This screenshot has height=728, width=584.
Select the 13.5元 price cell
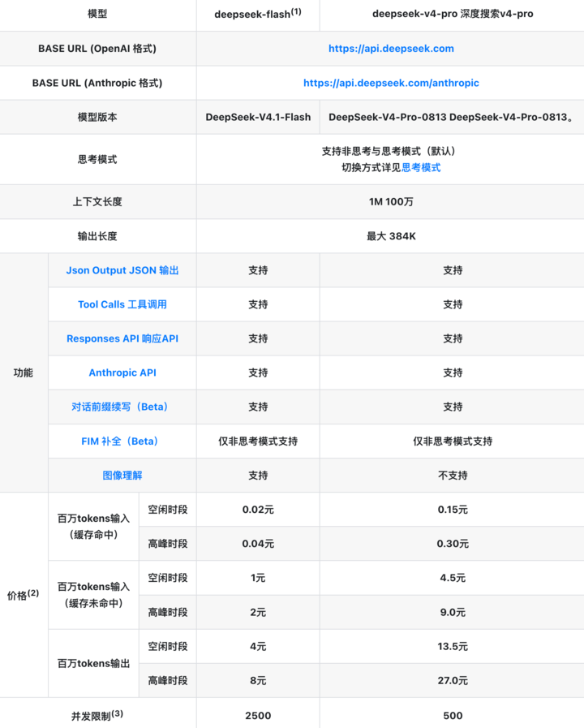[x=453, y=646]
